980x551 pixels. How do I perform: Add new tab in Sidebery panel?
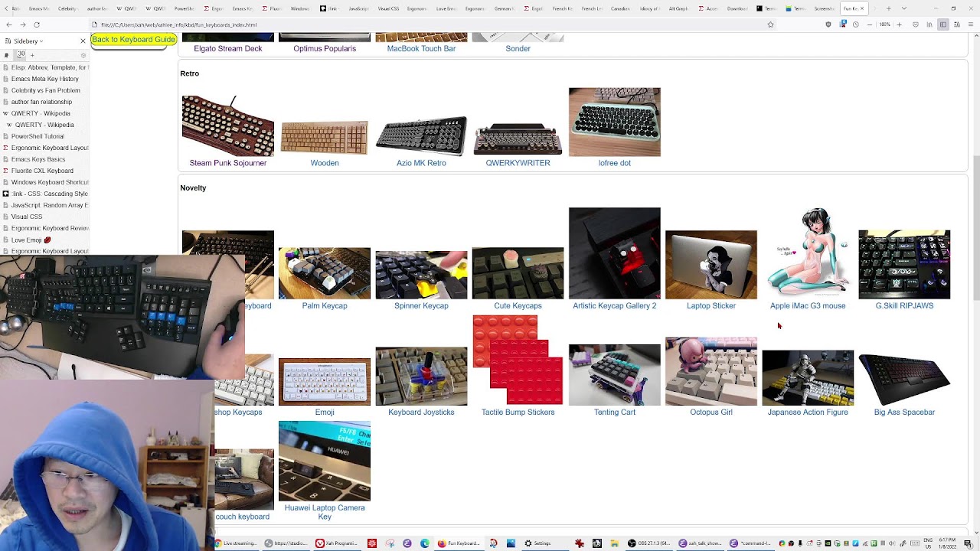pos(32,55)
